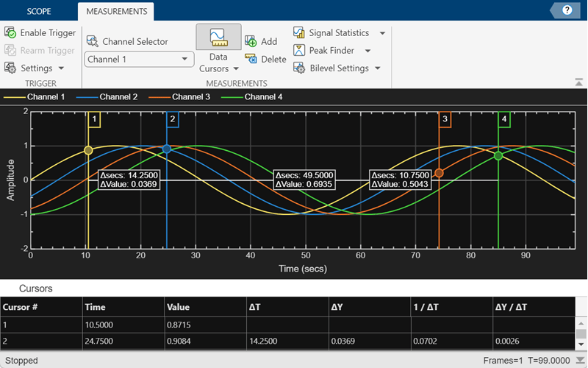Click the Delete cursor label

[273, 60]
